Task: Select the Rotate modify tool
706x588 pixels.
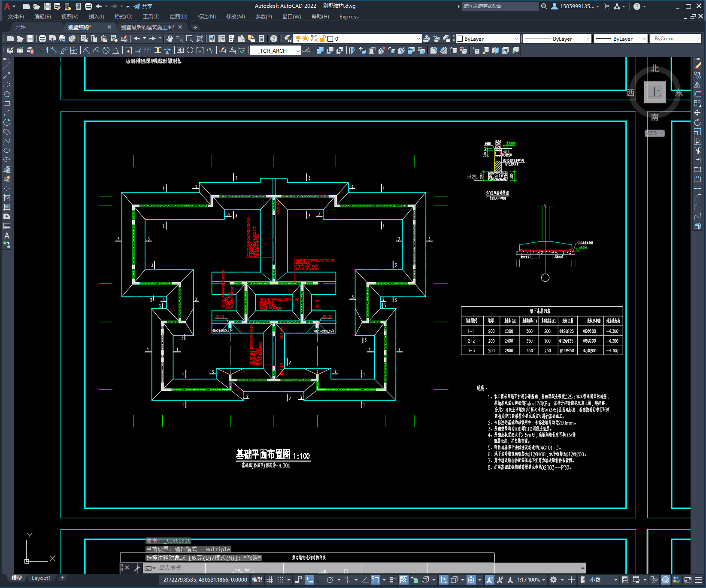Action: [x=697, y=122]
